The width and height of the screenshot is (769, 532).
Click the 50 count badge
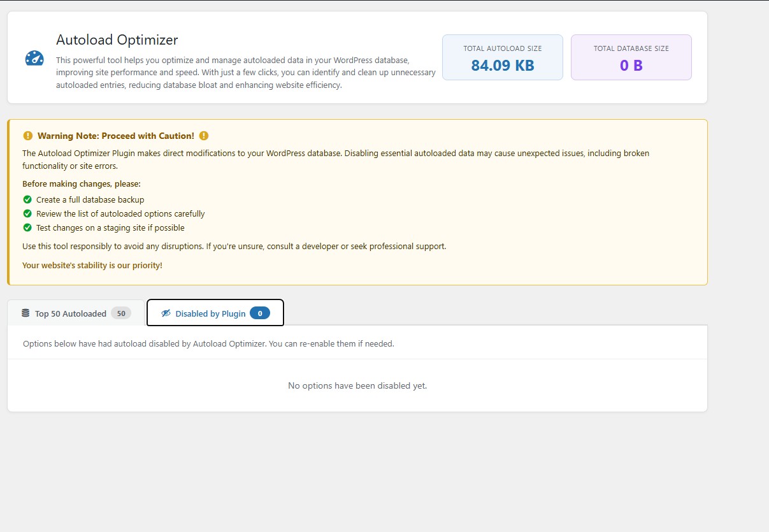(121, 313)
